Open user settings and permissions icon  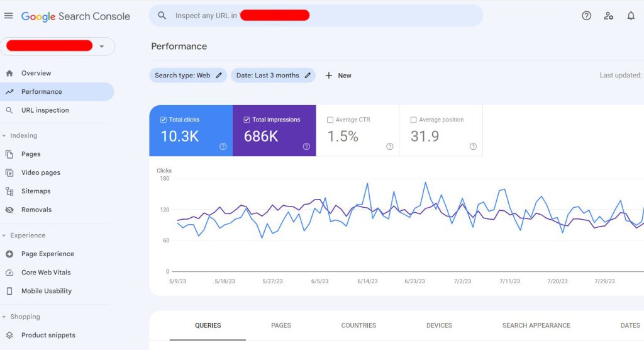[609, 16]
